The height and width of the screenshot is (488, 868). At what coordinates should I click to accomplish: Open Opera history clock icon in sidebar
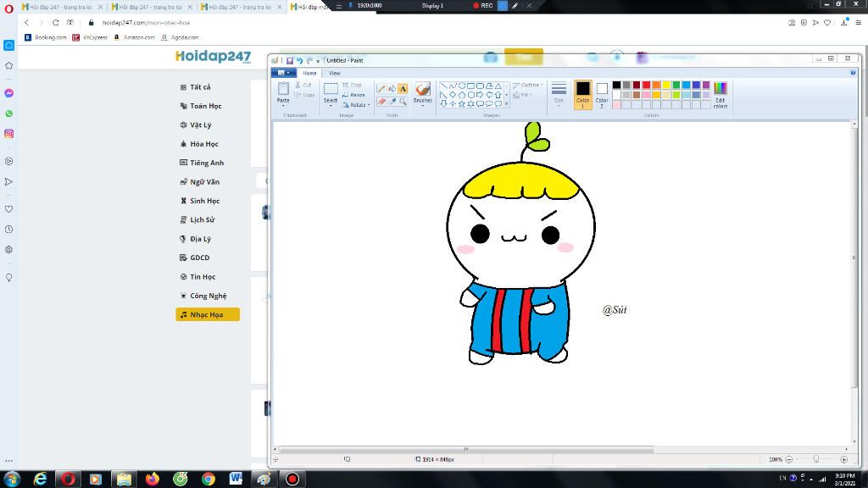[8, 229]
